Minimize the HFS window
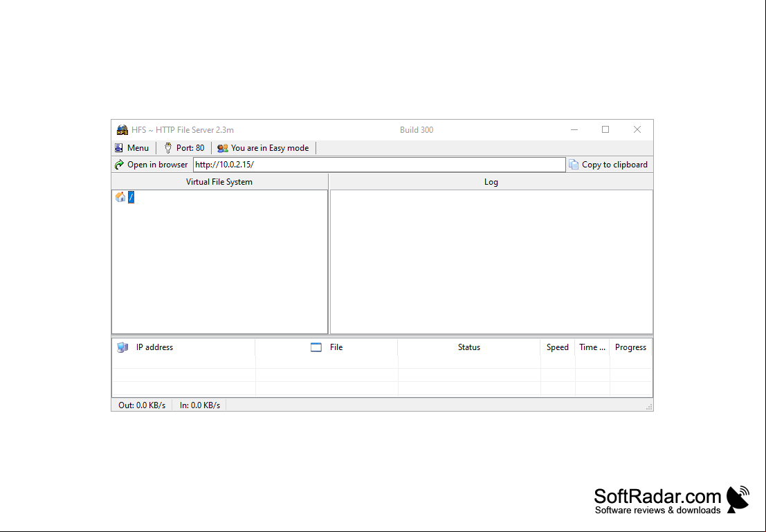766x532 pixels. tap(574, 129)
